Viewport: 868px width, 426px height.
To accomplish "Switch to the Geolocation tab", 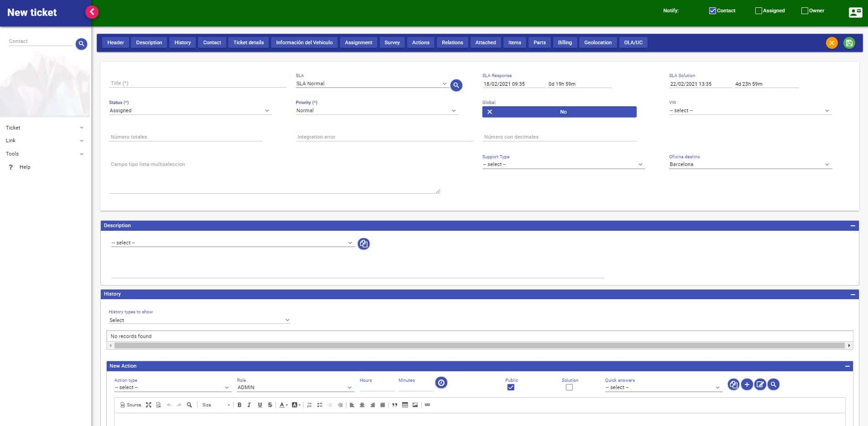I will tap(597, 42).
